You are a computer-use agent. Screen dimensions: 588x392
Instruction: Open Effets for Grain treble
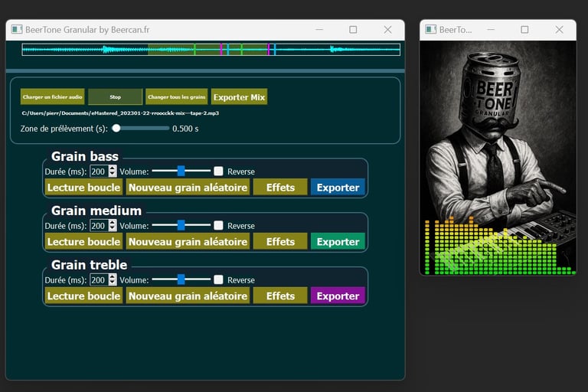coord(280,296)
